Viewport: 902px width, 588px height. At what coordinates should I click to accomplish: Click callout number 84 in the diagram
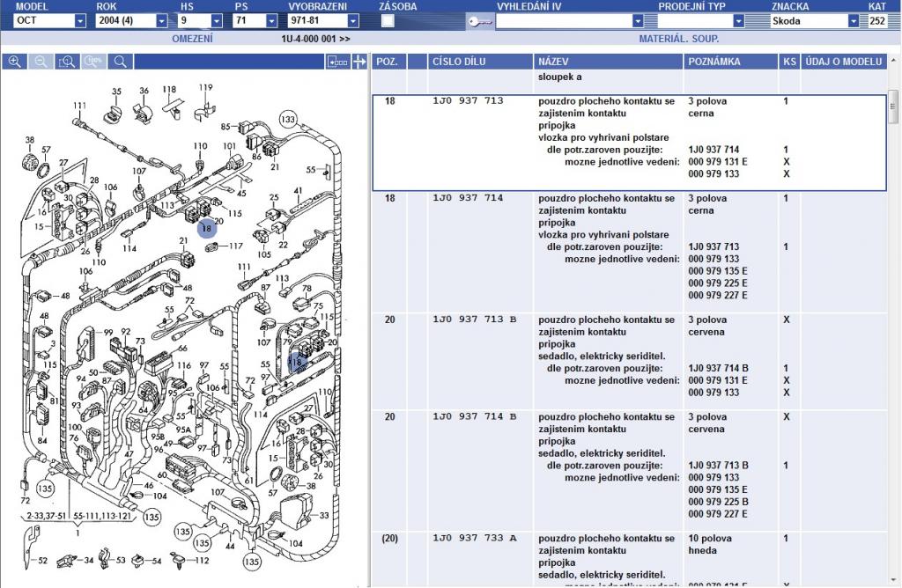point(42,441)
